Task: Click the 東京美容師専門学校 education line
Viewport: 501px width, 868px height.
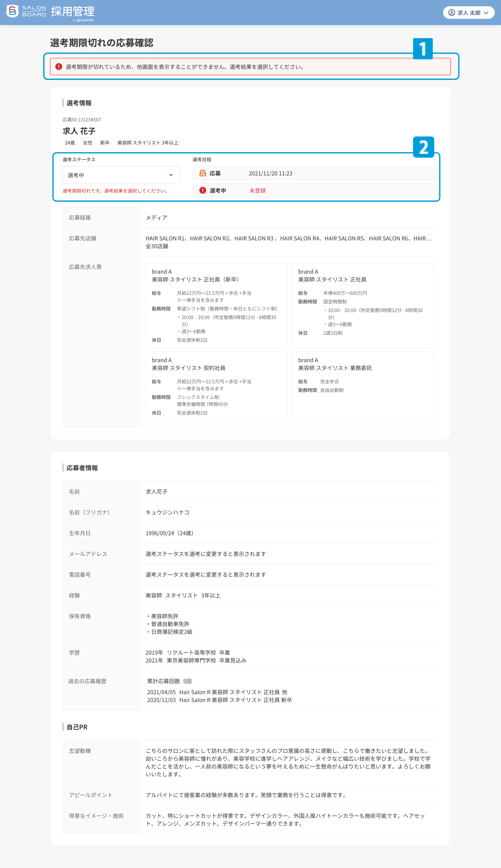Action: pyautogui.click(x=196, y=661)
